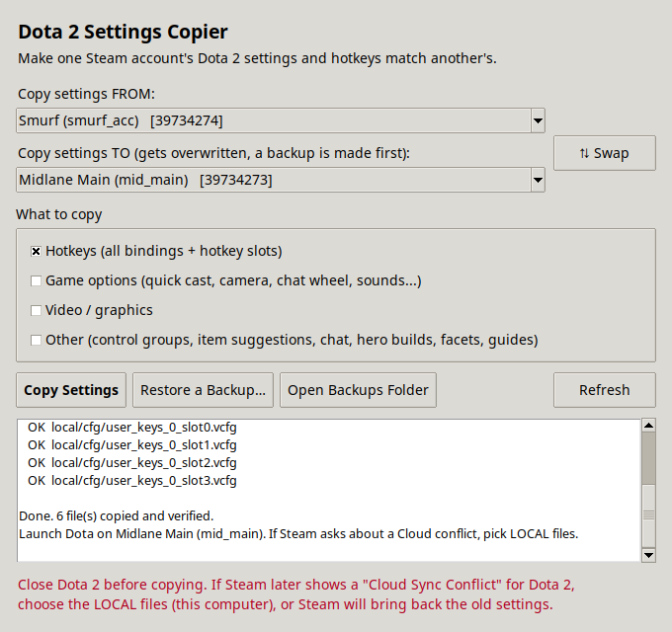Enable the Video / graphics checkbox
672x632 pixels.
[36, 310]
